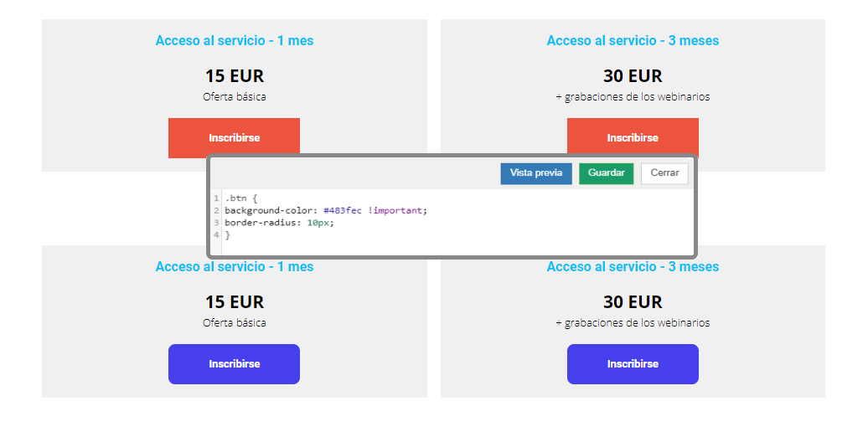Click the red Inscribirse button under 30 EUR
The height and width of the screenshot is (432, 868).
pos(633,136)
